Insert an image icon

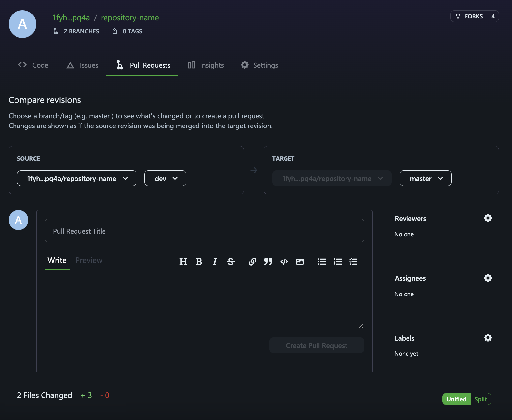(300, 262)
